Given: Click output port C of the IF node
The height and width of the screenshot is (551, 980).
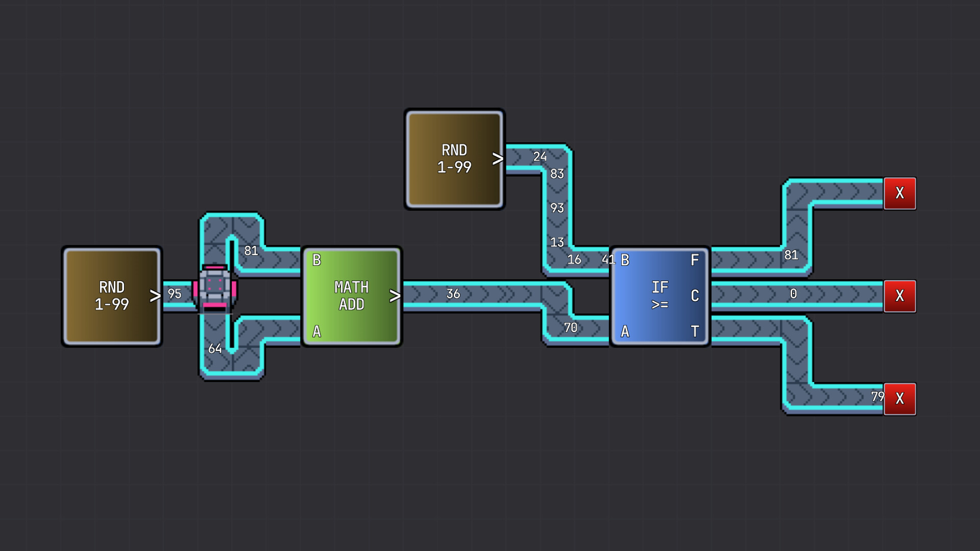Looking at the screenshot, I should [x=695, y=296].
